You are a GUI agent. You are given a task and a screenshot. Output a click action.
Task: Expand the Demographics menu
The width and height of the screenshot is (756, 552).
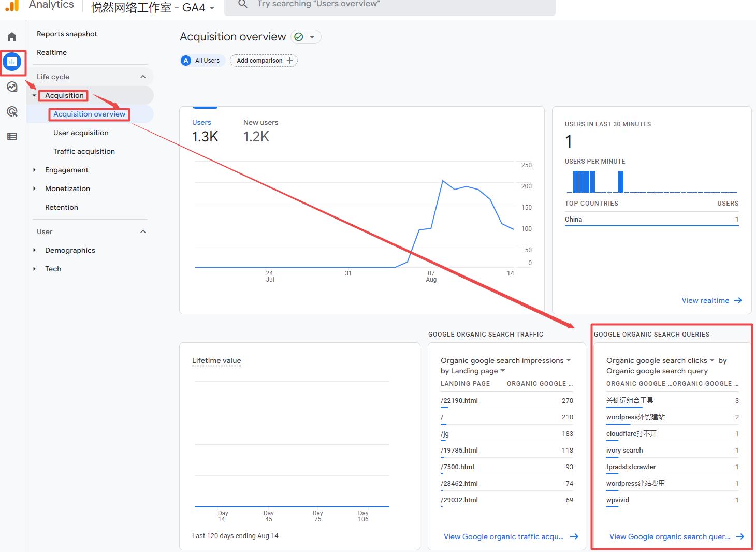coord(34,250)
